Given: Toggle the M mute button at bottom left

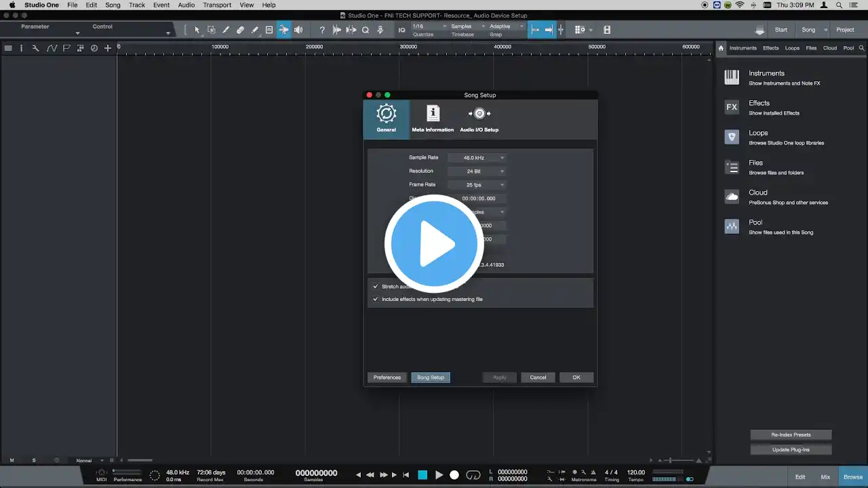Looking at the screenshot, I should point(12,460).
